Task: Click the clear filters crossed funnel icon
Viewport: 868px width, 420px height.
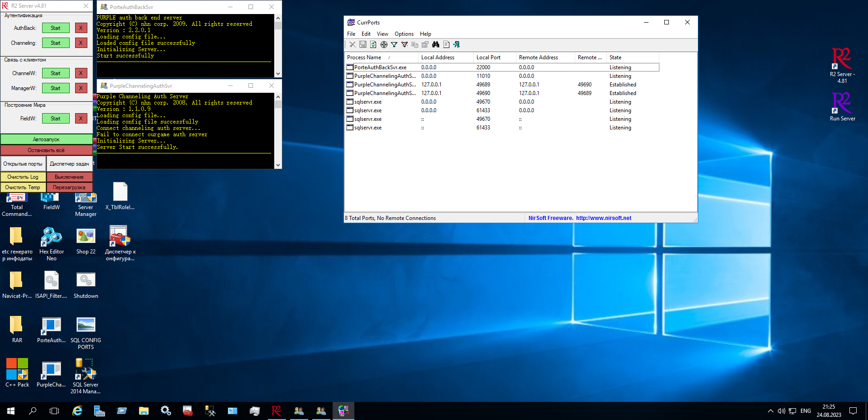Action: [x=405, y=44]
